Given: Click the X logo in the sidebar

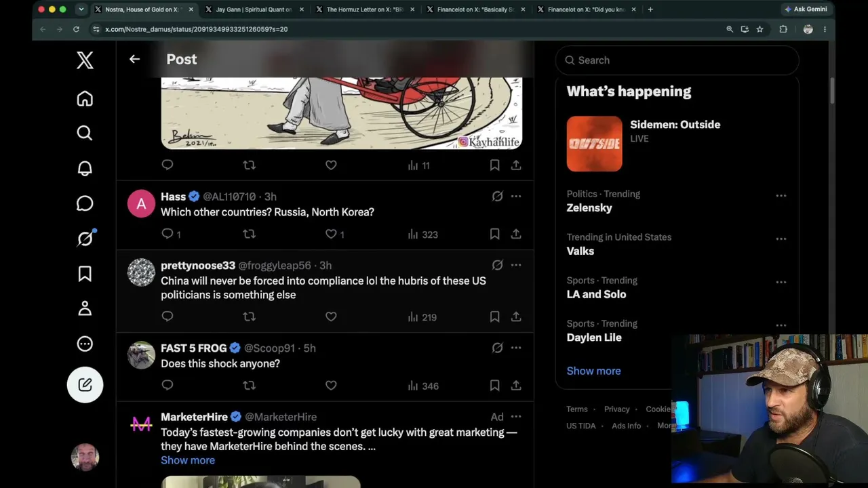Looking at the screenshot, I should pos(85,60).
